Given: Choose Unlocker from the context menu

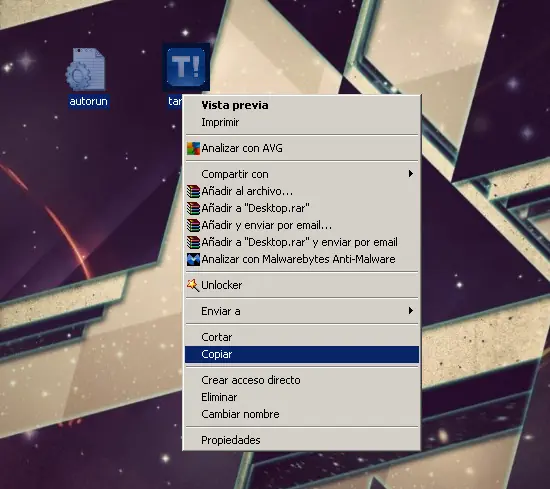Looking at the screenshot, I should tap(302, 285).
